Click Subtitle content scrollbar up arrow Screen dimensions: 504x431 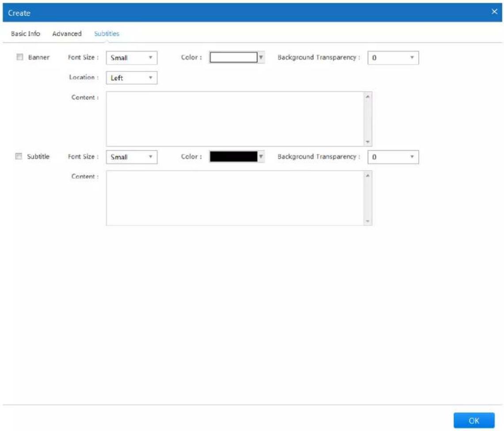pyautogui.click(x=368, y=175)
